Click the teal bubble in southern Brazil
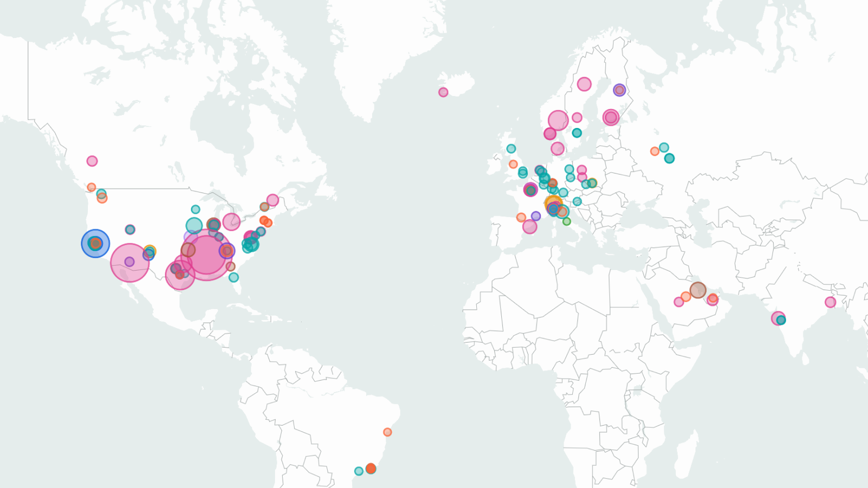The image size is (868, 488). (x=359, y=471)
